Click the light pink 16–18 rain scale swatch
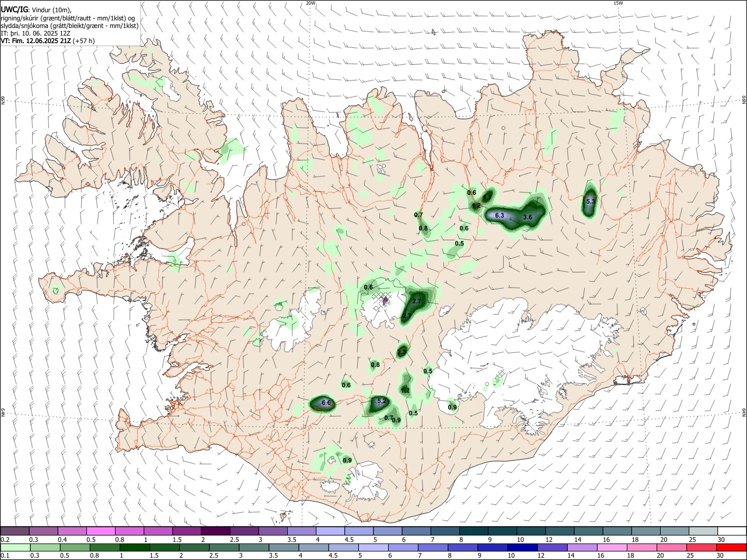747x560 pixels. (612, 547)
